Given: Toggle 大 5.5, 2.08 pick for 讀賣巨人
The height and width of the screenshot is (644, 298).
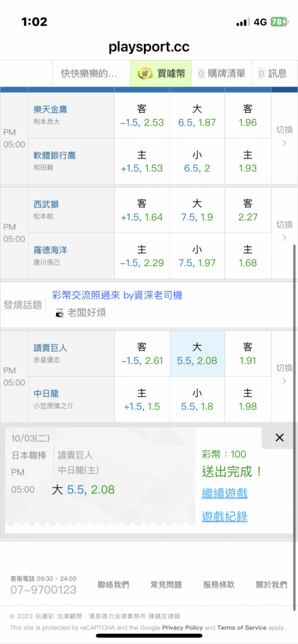Looking at the screenshot, I should coord(197,354).
